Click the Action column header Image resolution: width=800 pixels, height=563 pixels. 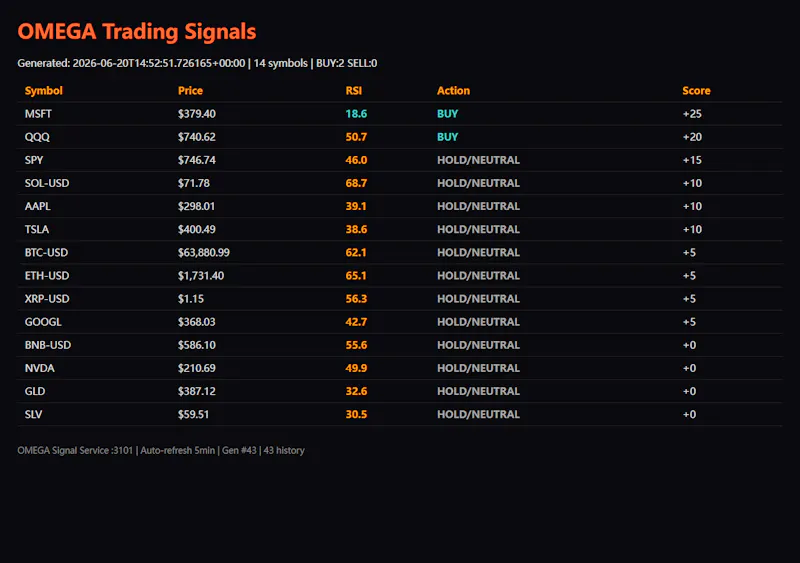point(453,91)
